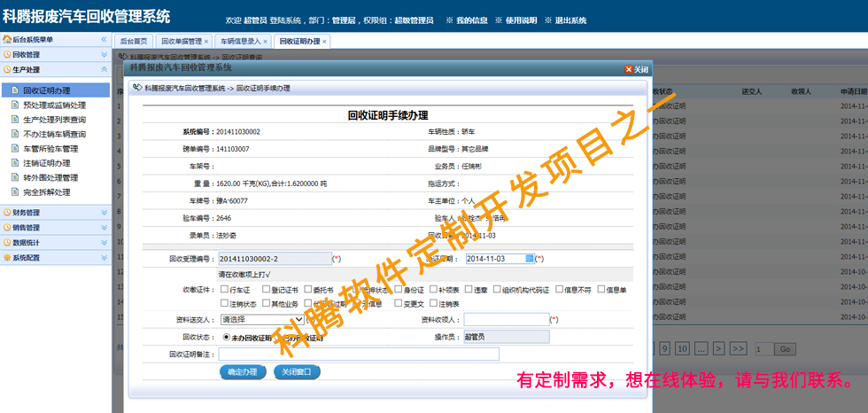
Task: Open 完全拆解处理 in the sidebar
Action: click(47, 192)
